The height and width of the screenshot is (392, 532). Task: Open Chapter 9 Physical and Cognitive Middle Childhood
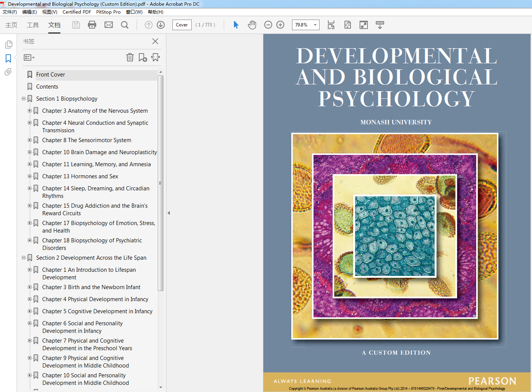pyautogui.click(x=86, y=362)
